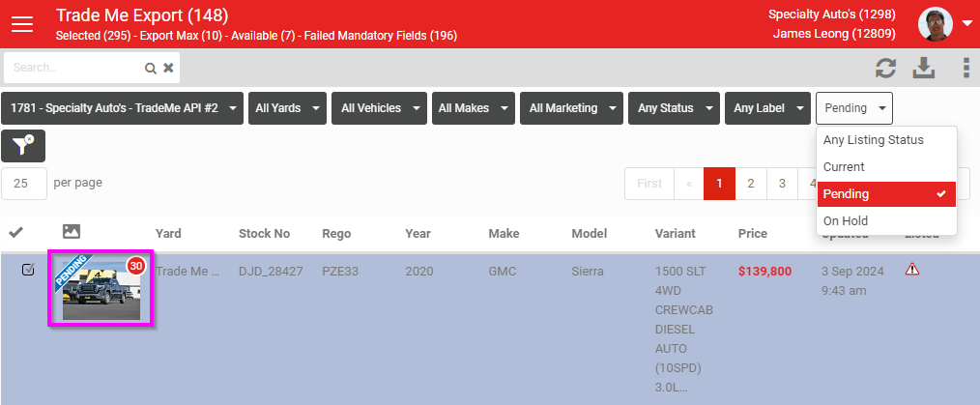Click the PZE33 rego cell

tap(340, 272)
